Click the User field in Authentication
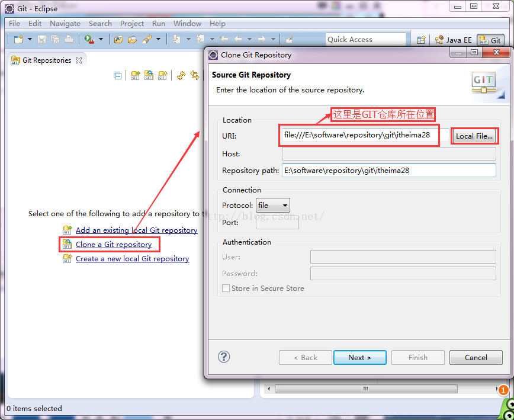 click(x=403, y=257)
